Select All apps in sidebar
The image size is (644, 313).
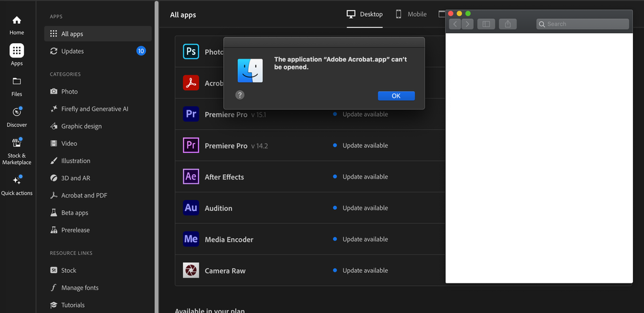click(x=98, y=34)
